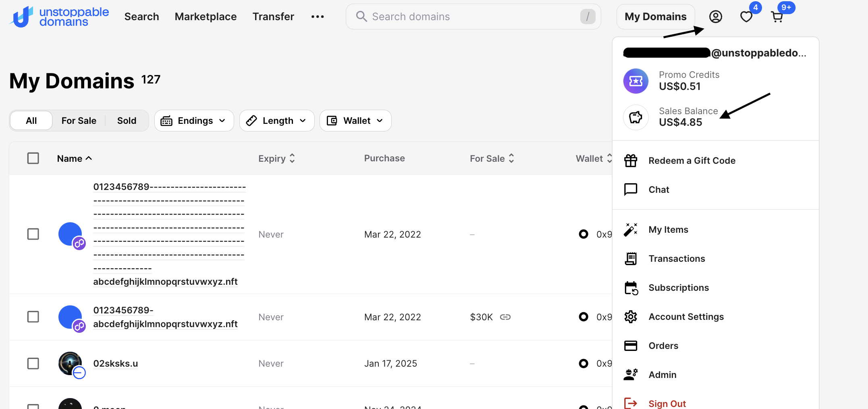Click the $30K sale price
The height and width of the screenshot is (409, 868).
point(481,317)
